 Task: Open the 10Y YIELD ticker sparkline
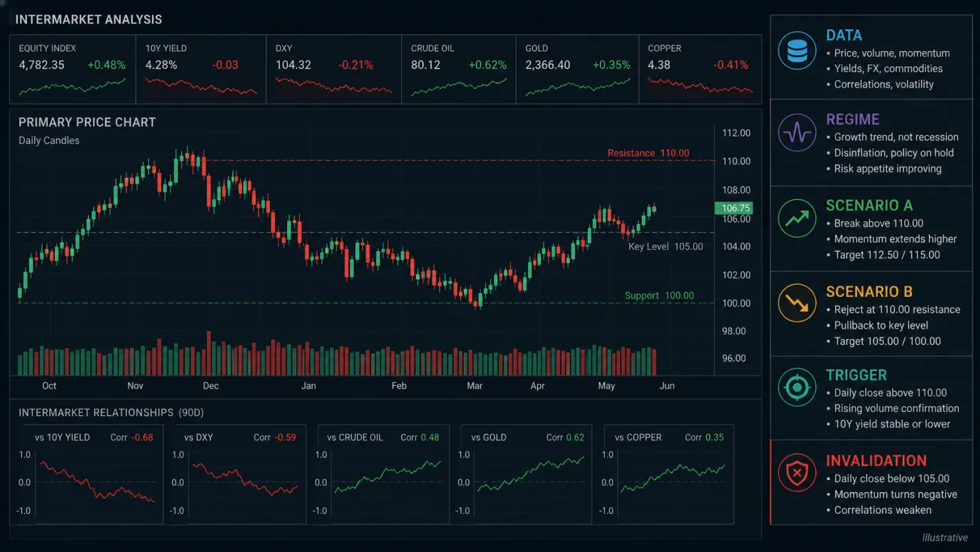click(201, 86)
